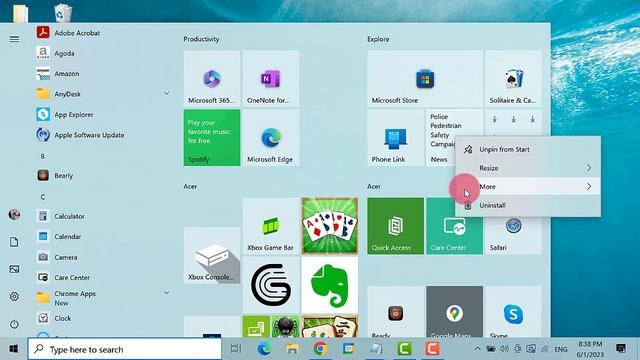The height and width of the screenshot is (360, 640).
Task: Show hidden system tray icons
Action: [x=477, y=349]
